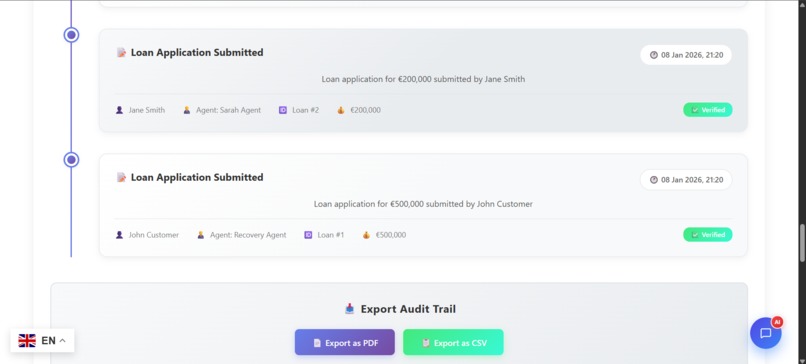Screen dimensions: 806x364
Task: Click the '€200,000' amount in the card footer
Action: coord(365,110)
